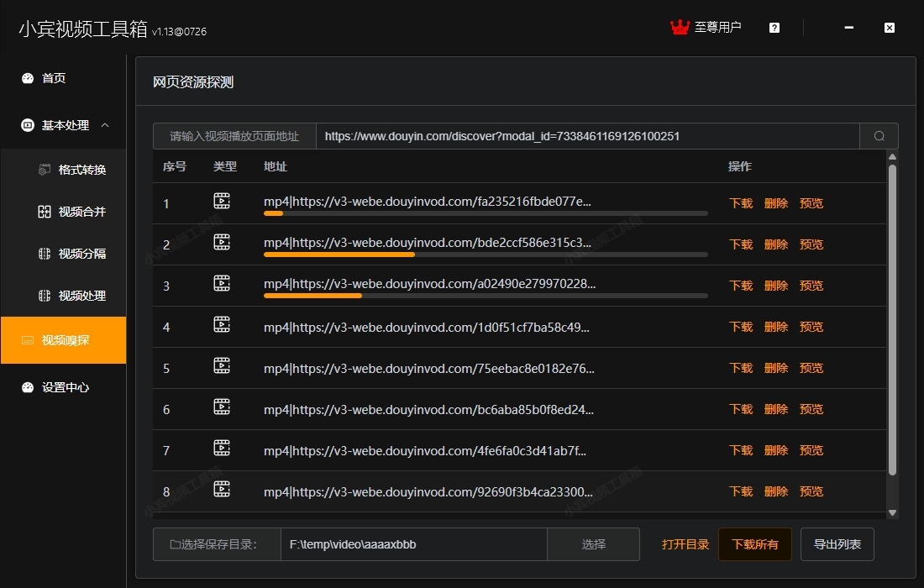924x588 pixels.
Task: Collapse the 基本处理 section chevron
Action: [x=107, y=125]
